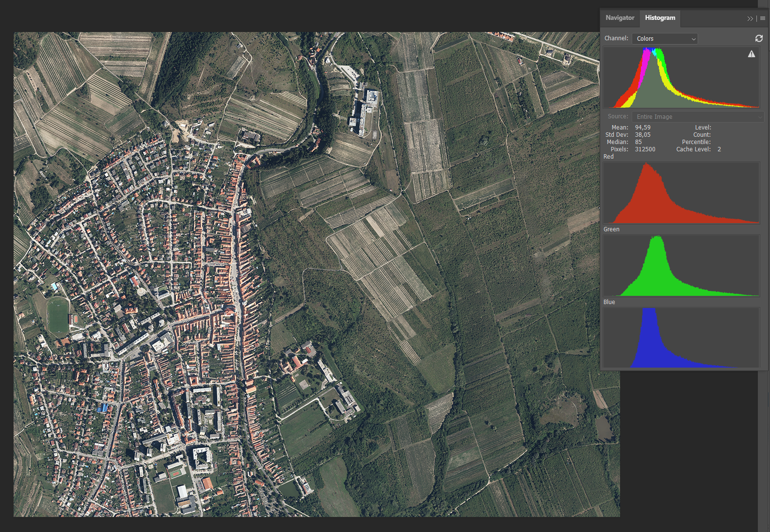
Task: Collapse the panel with double-arrow icon
Action: point(750,18)
